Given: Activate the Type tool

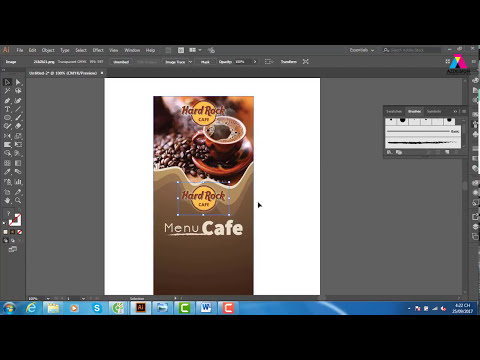Looking at the screenshot, I should tap(7, 109).
